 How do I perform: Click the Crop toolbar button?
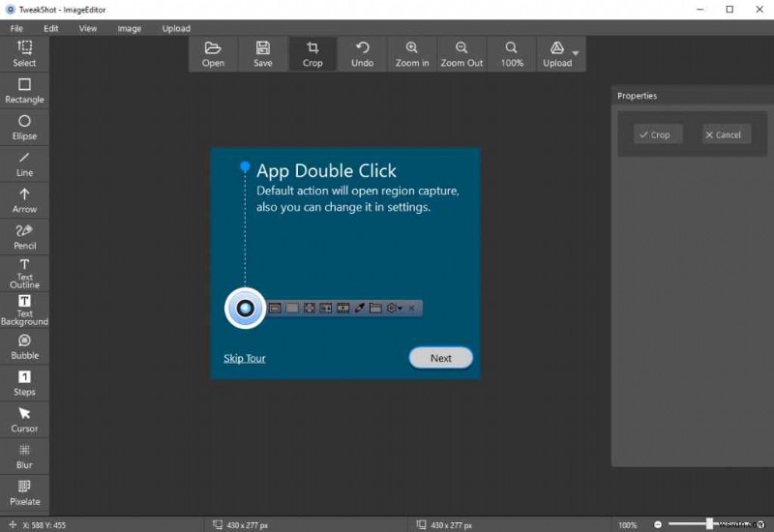pyautogui.click(x=313, y=54)
